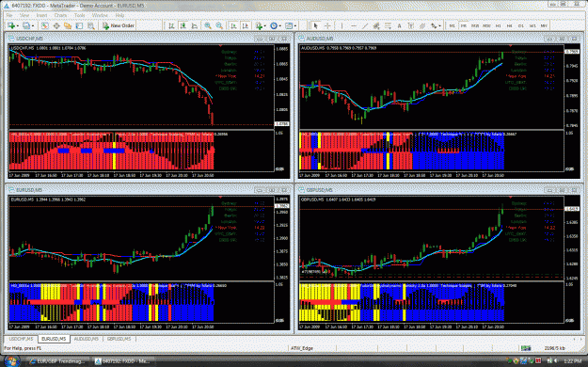Image resolution: width=588 pixels, height=367 pixels.
Task: Open the Windows Start button
Action: [11, 361]
